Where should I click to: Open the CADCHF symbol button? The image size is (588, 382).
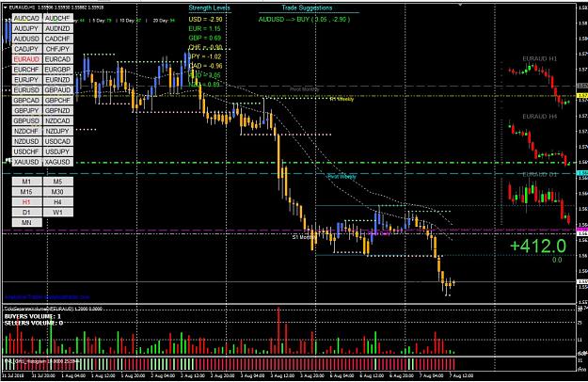pos(57,39)
